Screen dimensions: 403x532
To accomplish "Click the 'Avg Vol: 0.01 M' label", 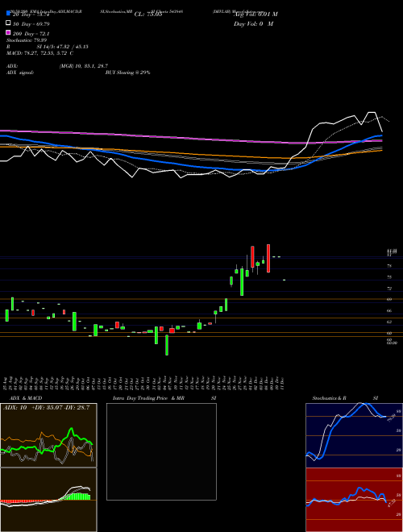I will [256, 15].
